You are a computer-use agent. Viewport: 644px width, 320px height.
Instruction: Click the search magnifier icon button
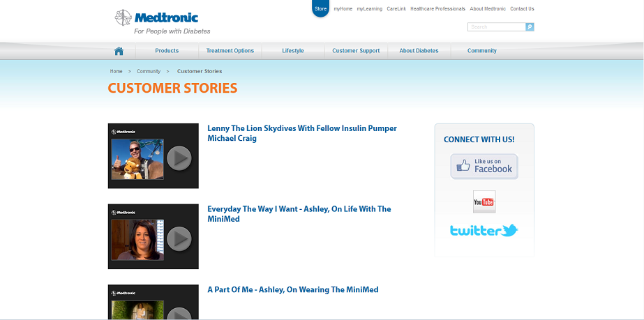(530, 27)
